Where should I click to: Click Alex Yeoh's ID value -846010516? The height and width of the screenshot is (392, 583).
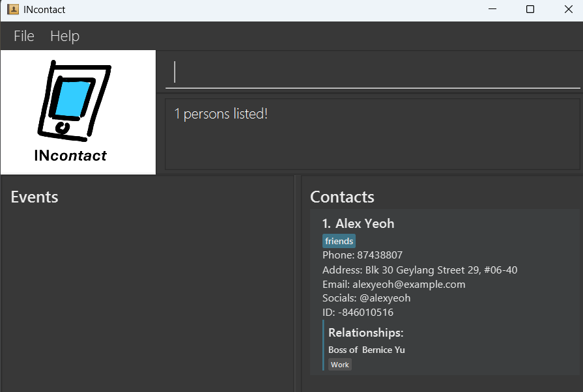pos(358,312)
